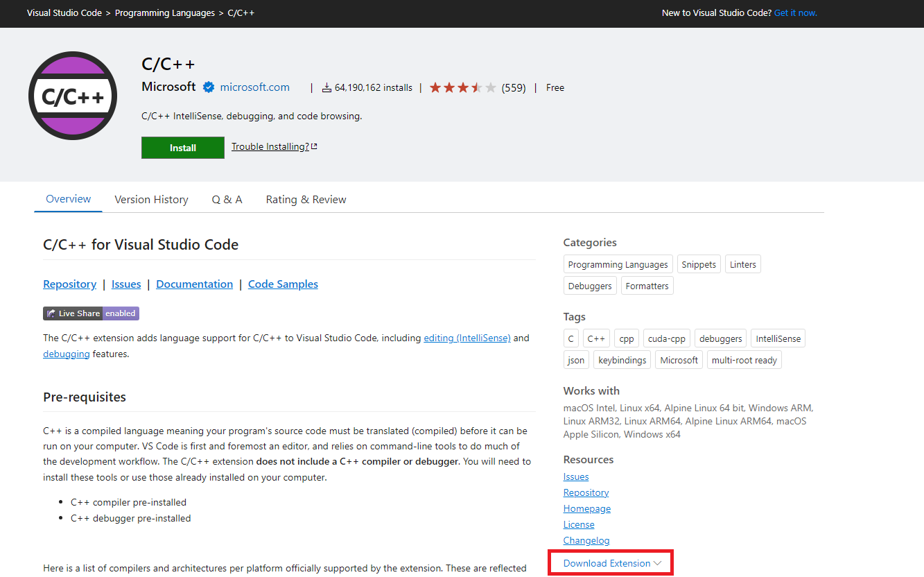924x577 pixels.
Task: Click the Live Share enabled badge
Action: [91, 313]
